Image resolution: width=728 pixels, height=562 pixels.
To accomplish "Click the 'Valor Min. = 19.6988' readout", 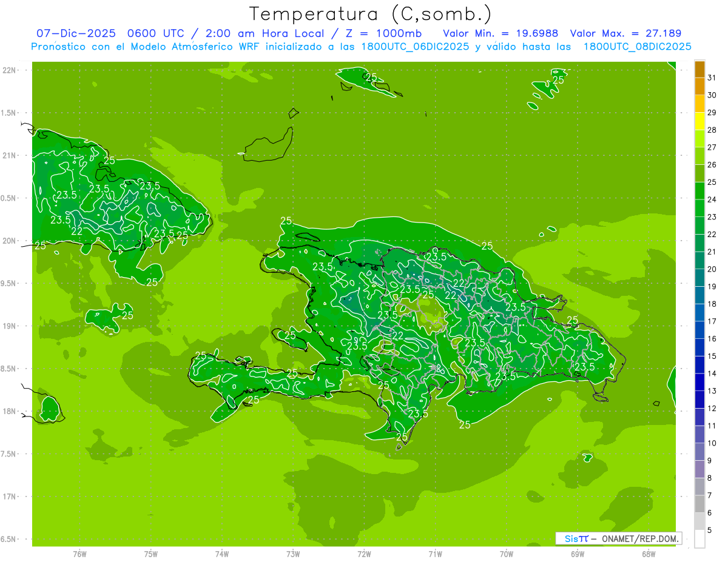I will click(500, 33).
